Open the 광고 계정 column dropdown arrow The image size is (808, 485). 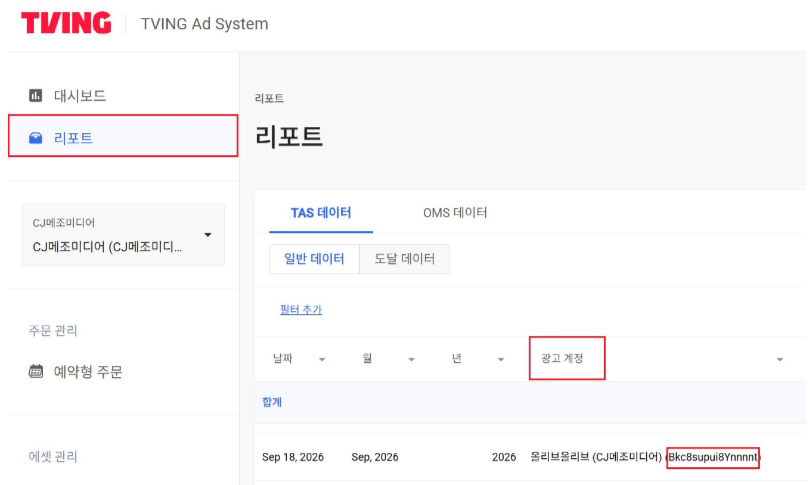point(780,360)
